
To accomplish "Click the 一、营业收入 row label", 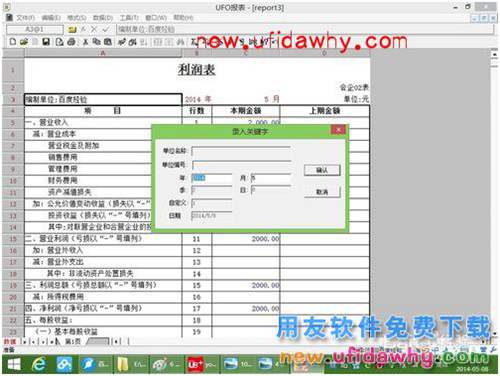I will [47, 122].
